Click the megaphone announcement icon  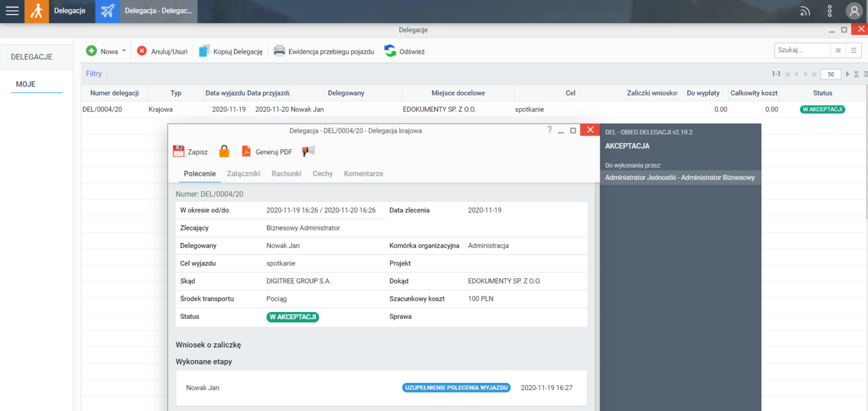[x=308, y=151]
